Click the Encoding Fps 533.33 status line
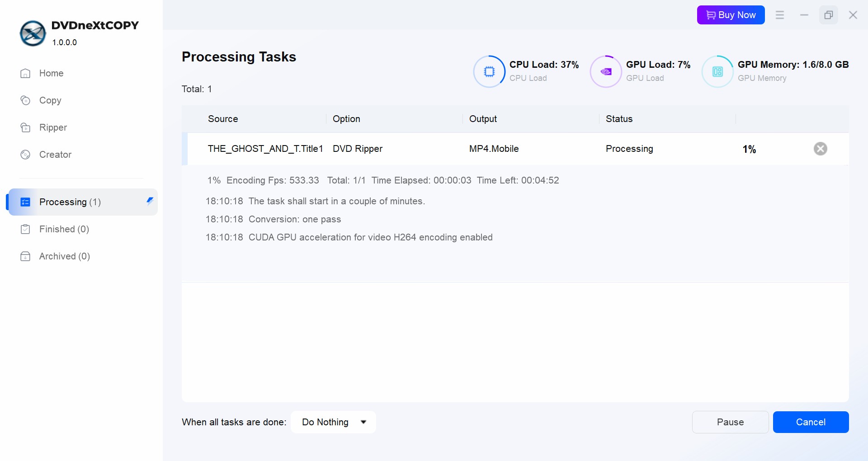Image resolution: width=868 pixels, height=461 pixels. pyautogui.click(x=273, y=180)
